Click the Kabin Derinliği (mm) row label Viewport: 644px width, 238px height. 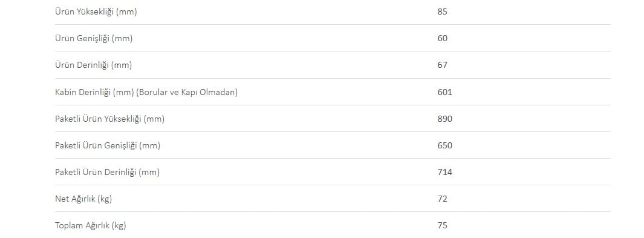pos(146,93)
